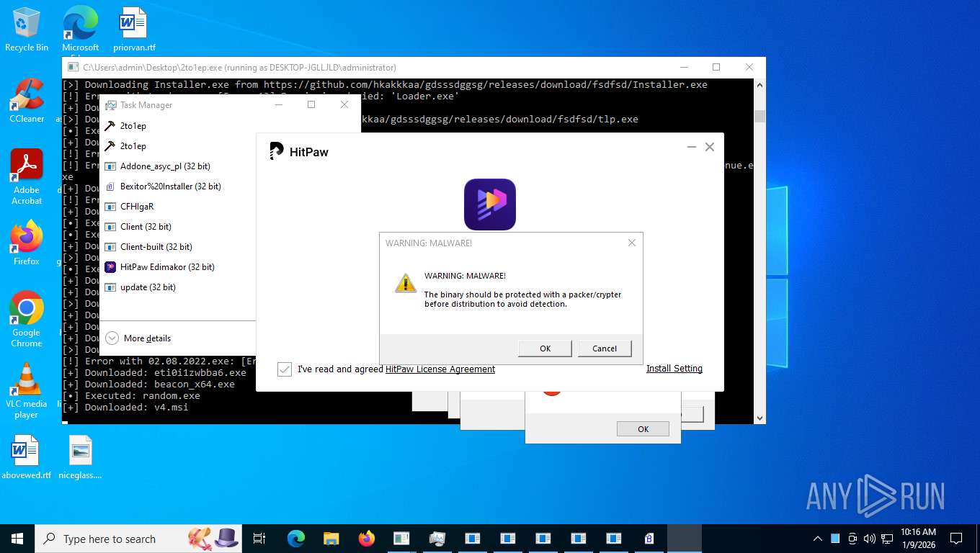Confirm OK in the WARNING: MALWARE! dialog

click(545, 349)
